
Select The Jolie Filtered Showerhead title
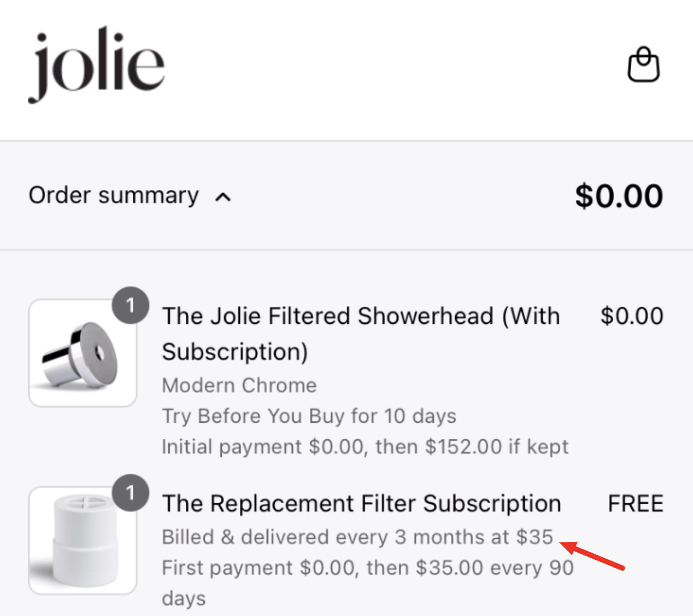[x=361, y=334]
